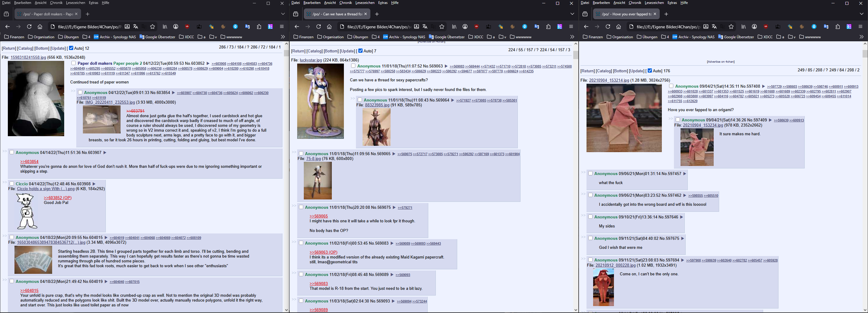Bookmark the Paper doll makers page with the star
Image resolution: width=868 pixels, height=313 pixels.
click(x=152, y=27)
